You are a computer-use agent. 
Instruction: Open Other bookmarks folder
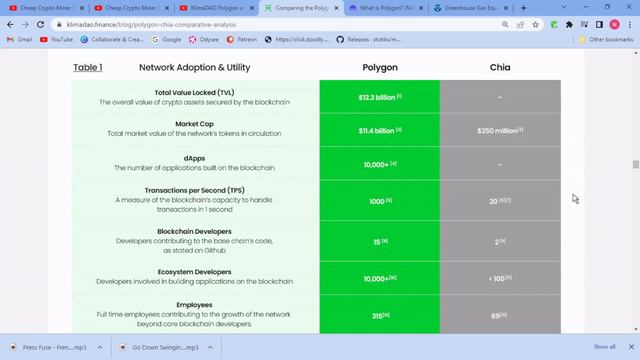point(606,40)
